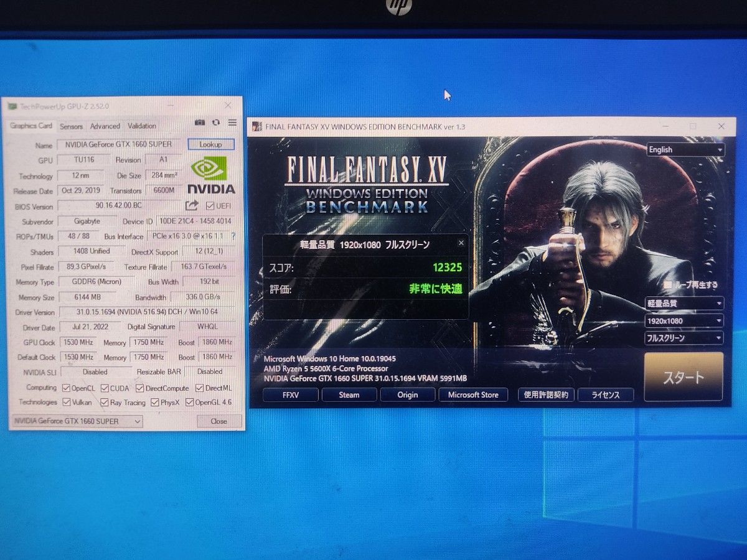
Task: Click the Driver Date value Jul 21, 2022
Action: 90,327
